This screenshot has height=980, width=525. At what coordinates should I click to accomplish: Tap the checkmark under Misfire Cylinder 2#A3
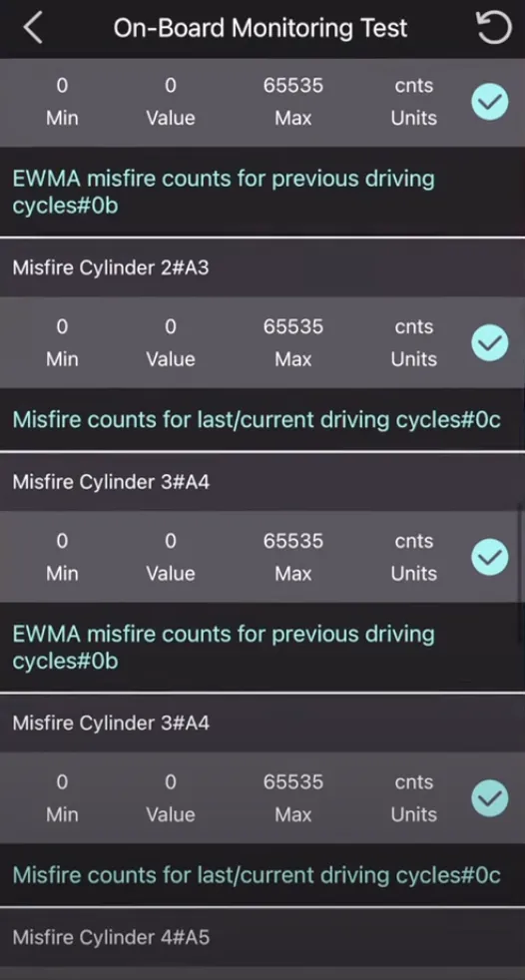(490, 342)
